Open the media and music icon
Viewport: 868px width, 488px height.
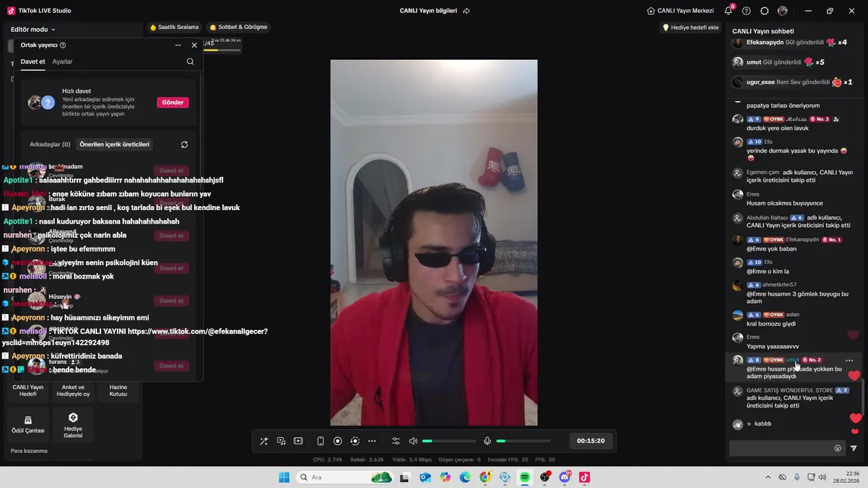point(281,441)
